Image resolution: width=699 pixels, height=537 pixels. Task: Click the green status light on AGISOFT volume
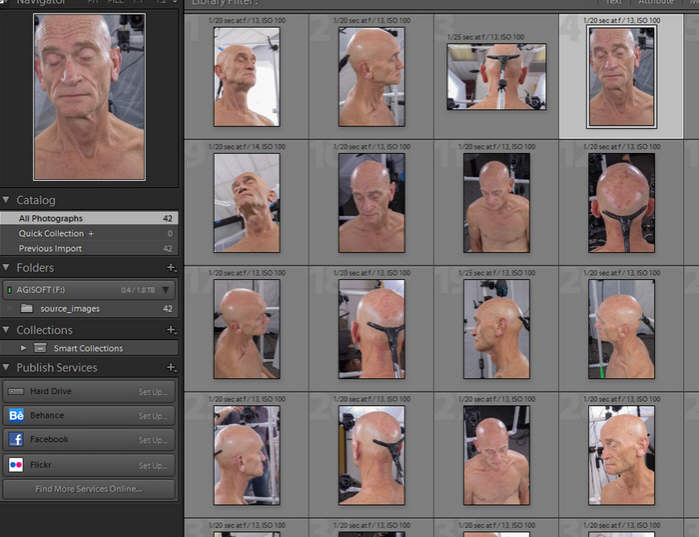(9, 290)
